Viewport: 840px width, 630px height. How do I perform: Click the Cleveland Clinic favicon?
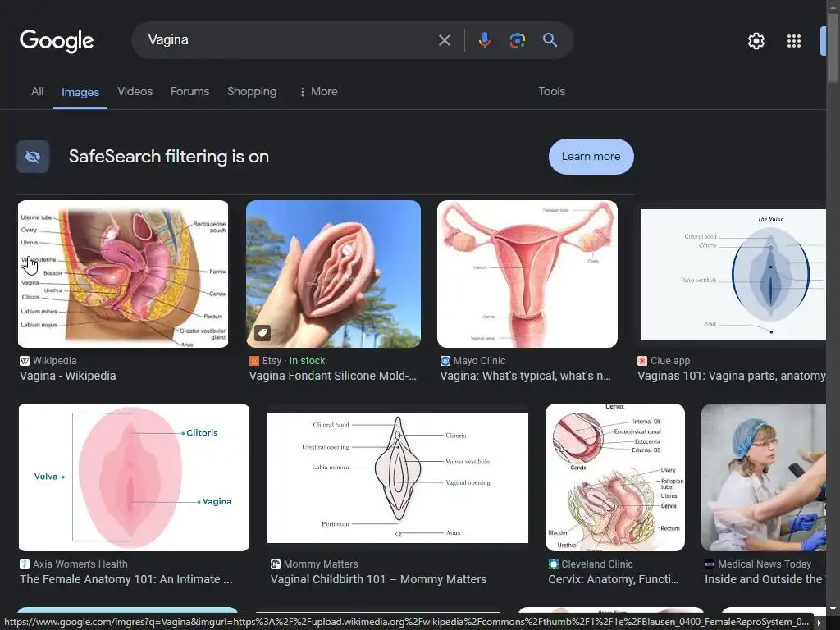click(x=554, y=564)
